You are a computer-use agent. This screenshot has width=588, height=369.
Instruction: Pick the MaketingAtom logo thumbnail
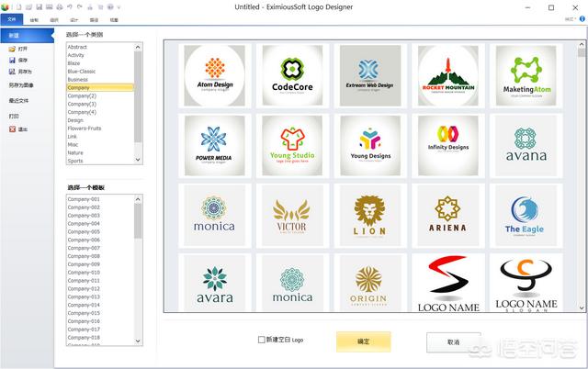pyautogui.click(x=526, y=75)
